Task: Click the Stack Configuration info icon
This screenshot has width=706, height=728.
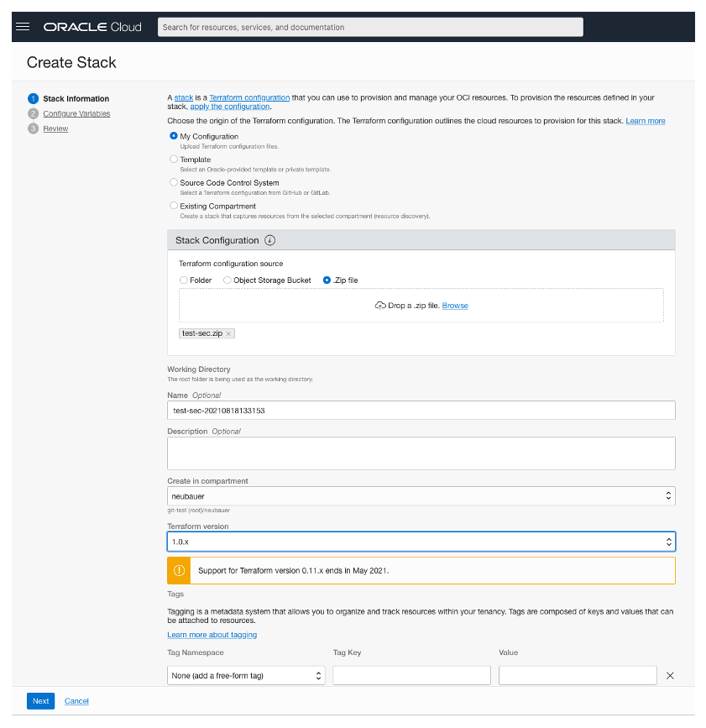Action: pos(269,240)
